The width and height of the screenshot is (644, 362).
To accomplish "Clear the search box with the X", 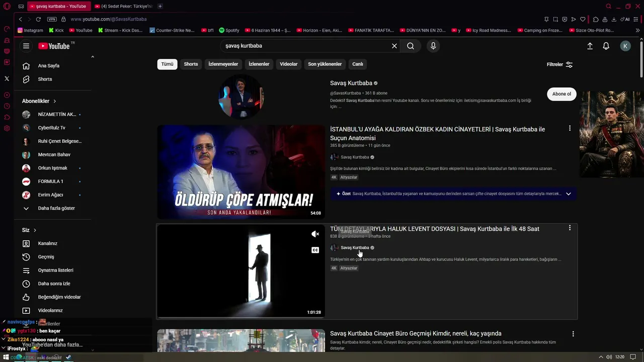I will point(394,46).
